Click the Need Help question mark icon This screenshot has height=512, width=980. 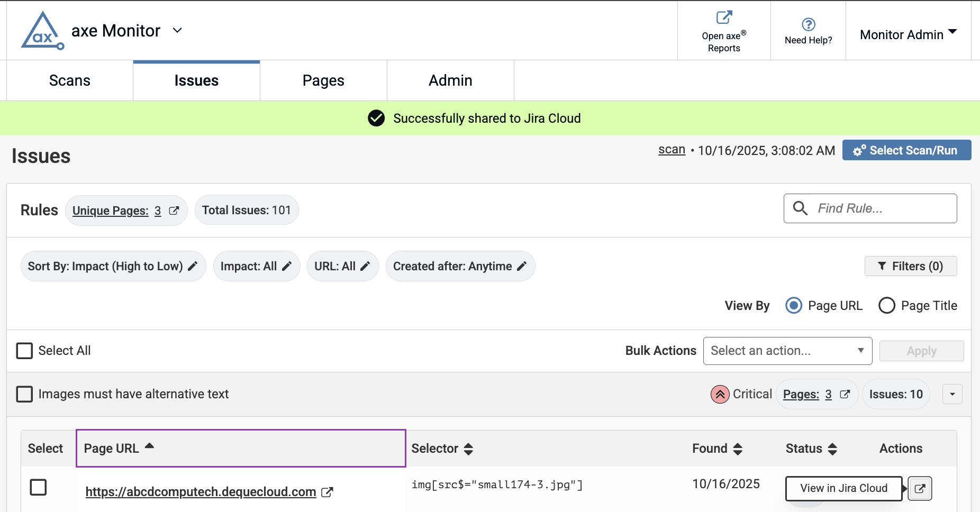pyautogui.click(x=808, y=23)
